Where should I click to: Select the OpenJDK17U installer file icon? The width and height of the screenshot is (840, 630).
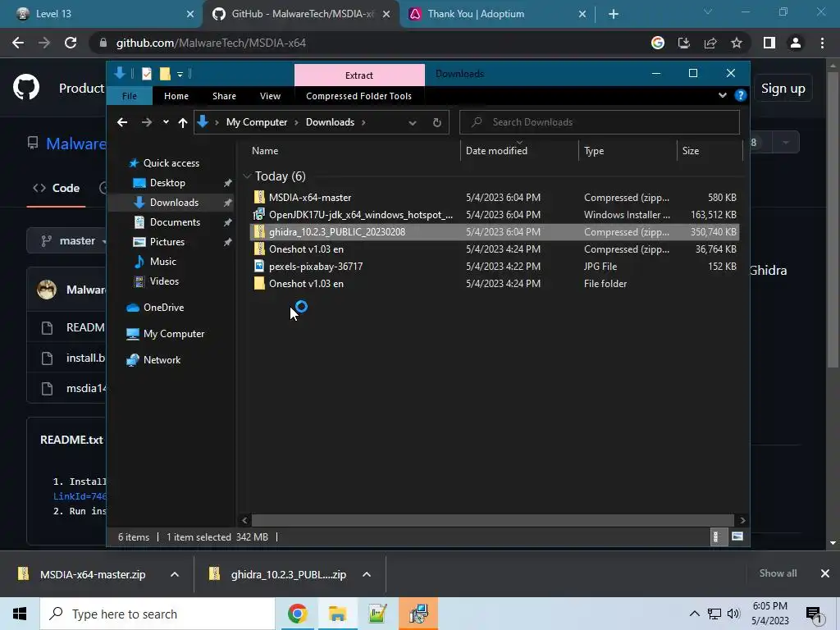coord(259,214)
